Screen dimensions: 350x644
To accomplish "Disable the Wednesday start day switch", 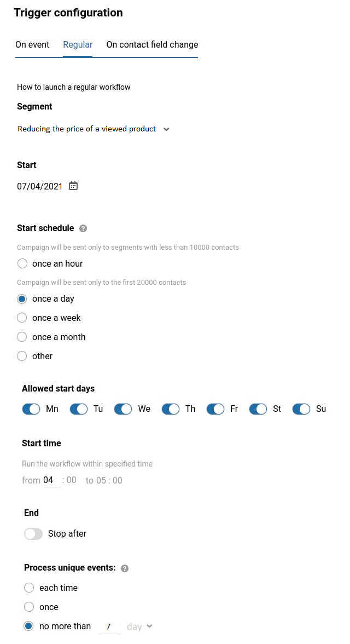I will tap(124, 409).
